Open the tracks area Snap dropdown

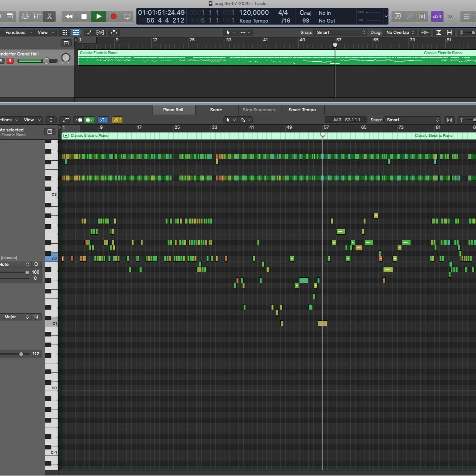(340, 33)
